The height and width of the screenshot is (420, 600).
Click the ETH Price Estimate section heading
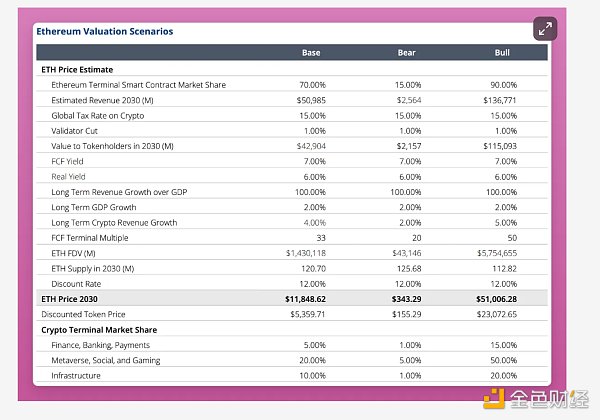click(x=76, y=69)
